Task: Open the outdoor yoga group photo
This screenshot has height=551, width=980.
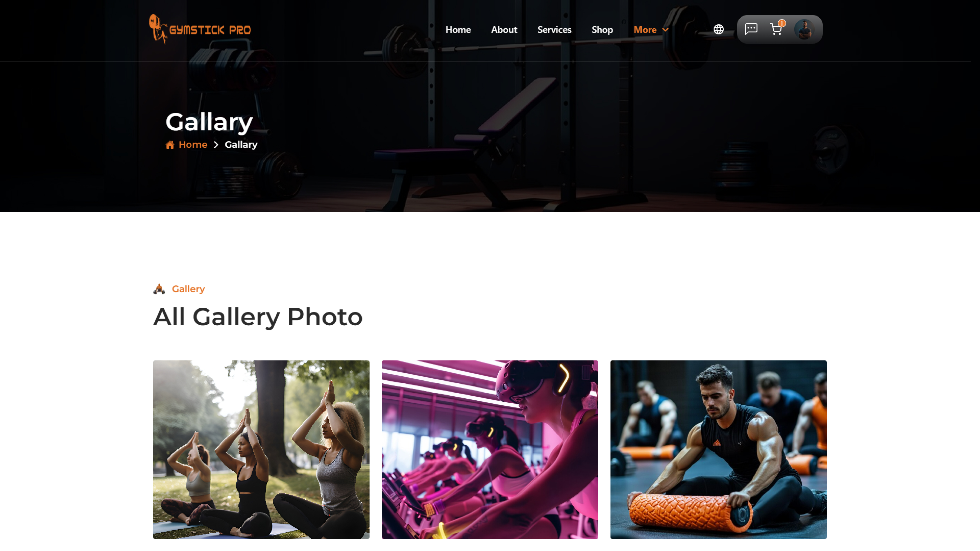Action: click(x=261, y=449)
